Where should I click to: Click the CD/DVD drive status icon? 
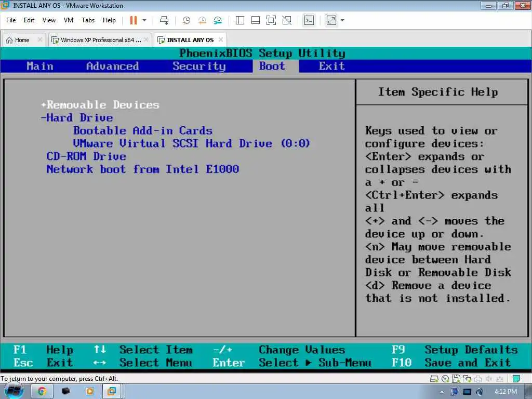[x=445, y=379]
